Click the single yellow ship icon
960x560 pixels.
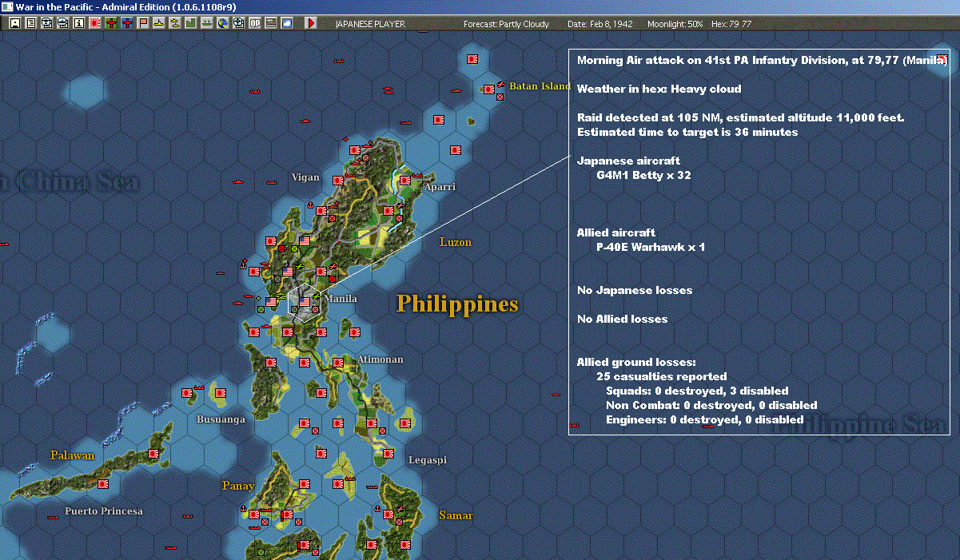[158, 23]
